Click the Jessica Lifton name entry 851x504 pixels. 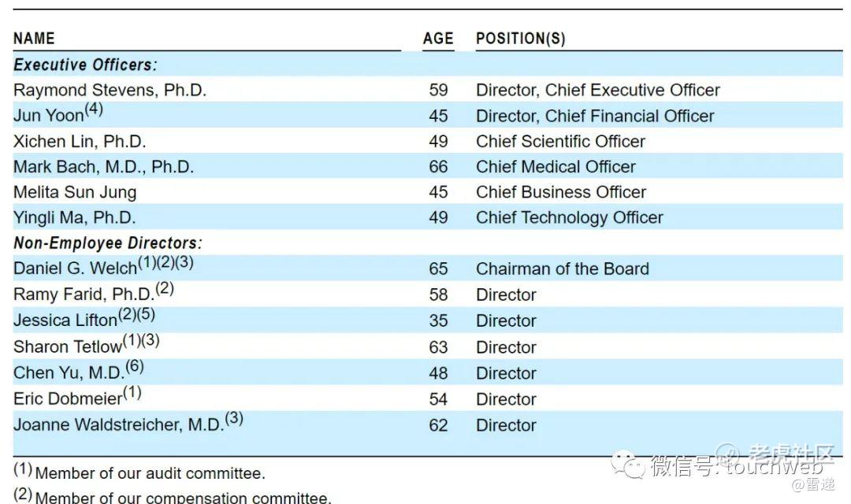click(x=65, y=321)
